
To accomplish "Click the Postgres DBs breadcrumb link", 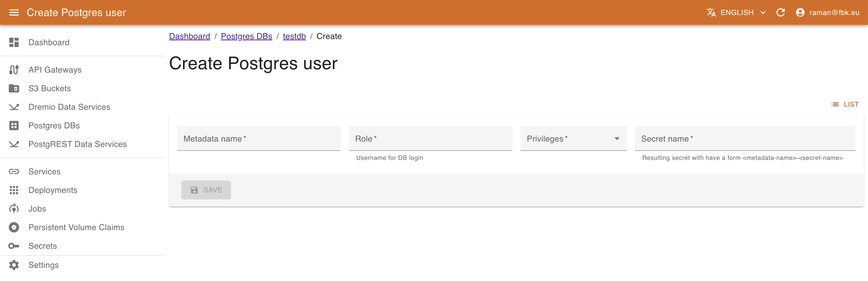I will [x=246, y=36].
